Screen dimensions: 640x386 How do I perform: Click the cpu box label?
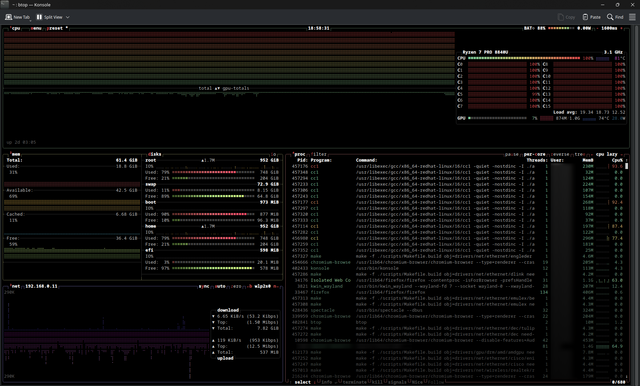pos(15,28)
